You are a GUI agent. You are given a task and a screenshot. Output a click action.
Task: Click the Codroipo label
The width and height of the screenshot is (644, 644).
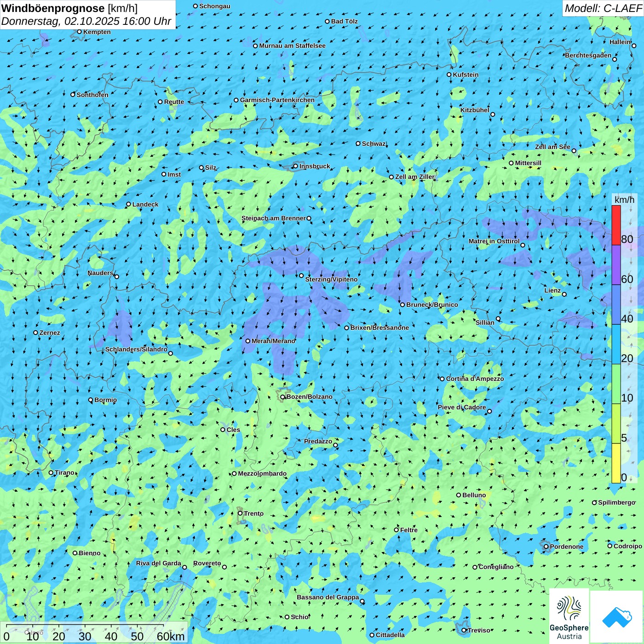628,546
